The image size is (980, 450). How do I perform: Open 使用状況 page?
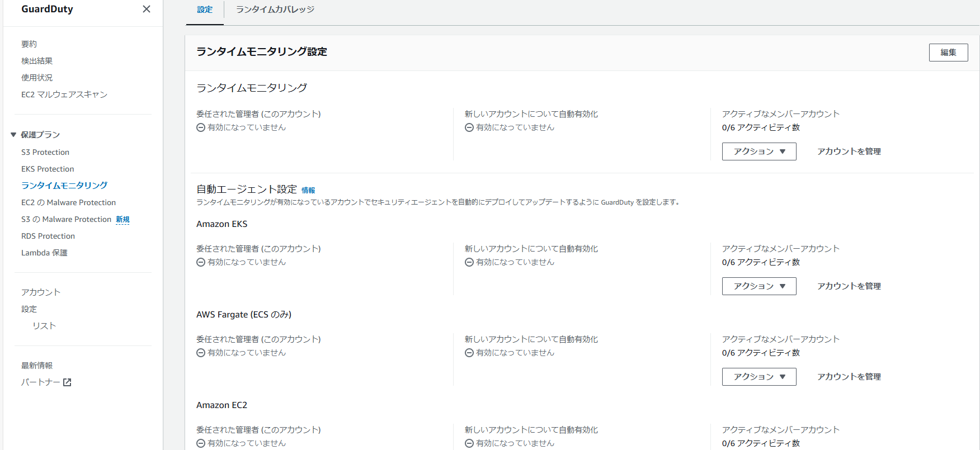pyautogui.click(x=37, y=78)
